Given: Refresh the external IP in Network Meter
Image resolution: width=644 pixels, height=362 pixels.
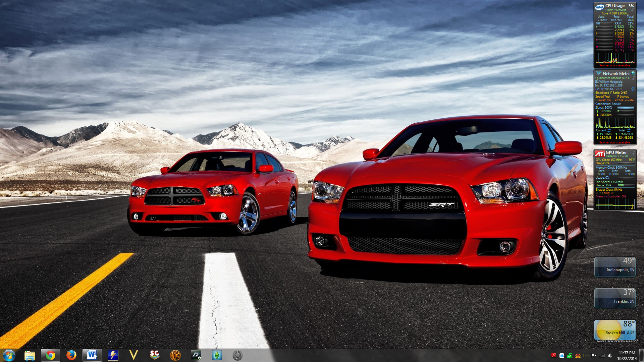Looking at the screenshot, I should click(633, 89).
